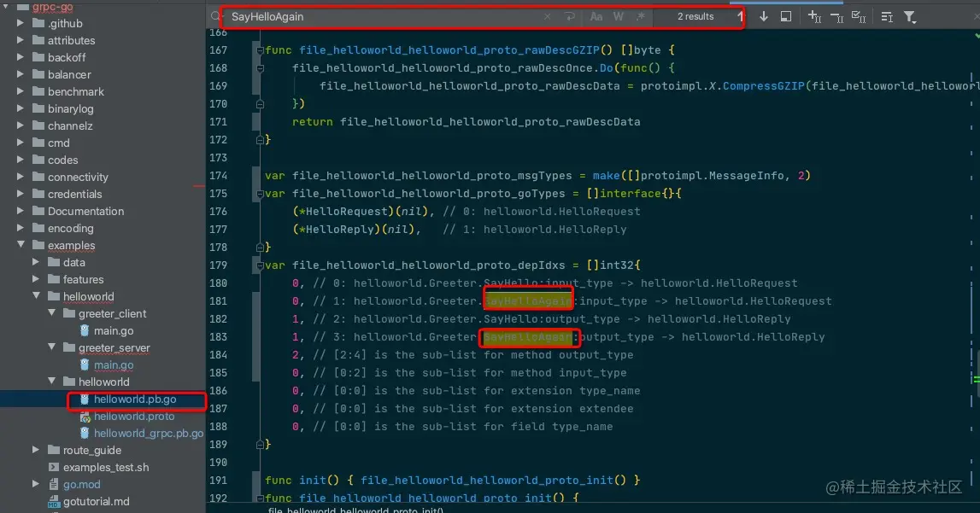
Task: Select the channelz folder
Action: click(x=70, y=125)
